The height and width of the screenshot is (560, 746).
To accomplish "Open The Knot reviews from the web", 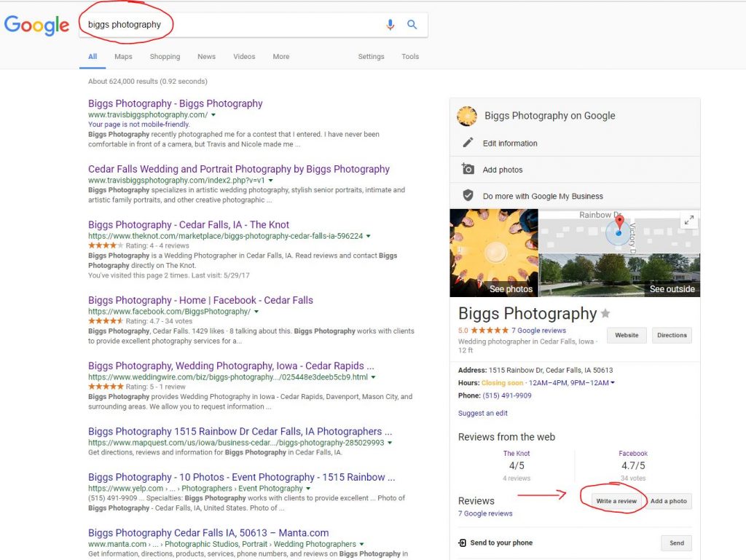I will pyautogui.click(x=517, y=454).
